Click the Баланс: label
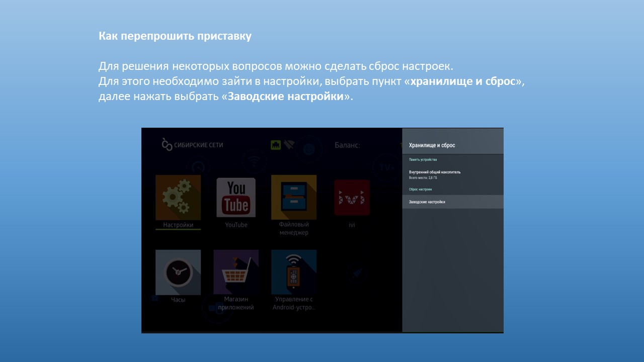The image size is (644, 362). pos(348,145)
